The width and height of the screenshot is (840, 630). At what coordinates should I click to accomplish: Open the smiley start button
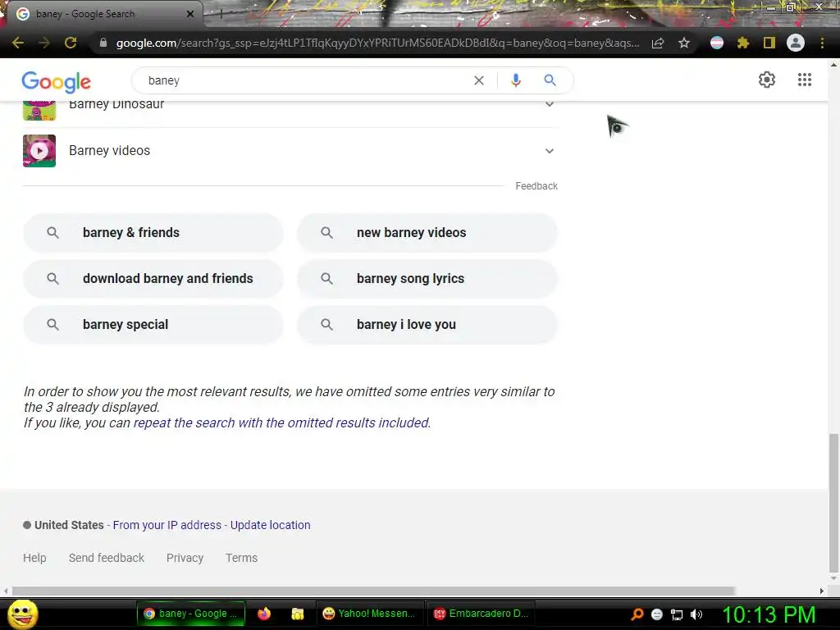point(22,614)
